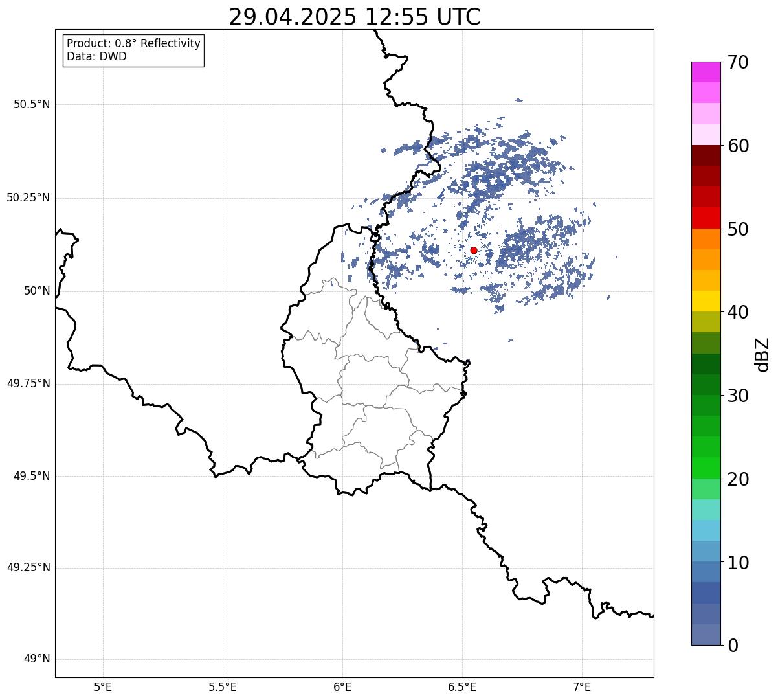The width and height of the screenshot is (778, 700).
Task: Select the 49.5°N latitude label
Action: tap(32, 476)
